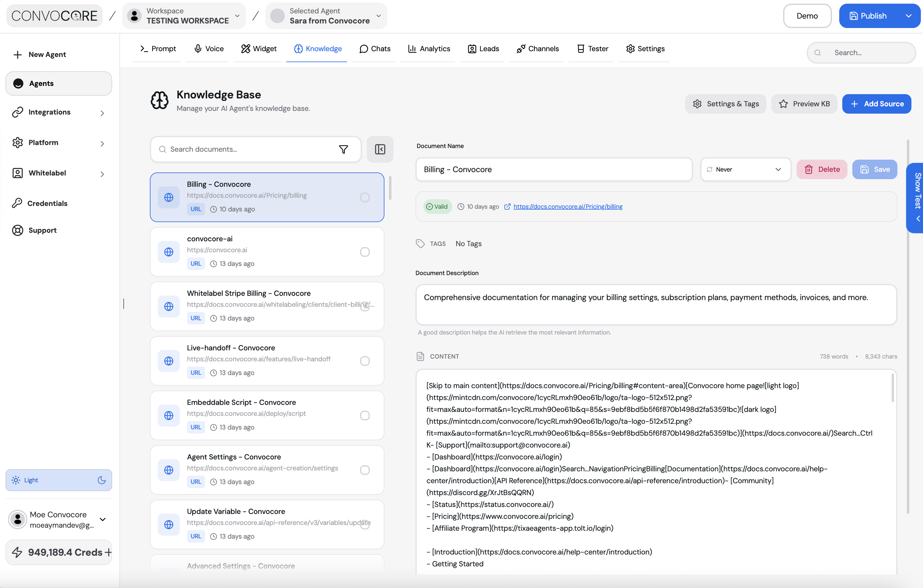Open the Publish dropdown arrow
The height and width of the screenshot is (588, 923).
click(908, 16)
